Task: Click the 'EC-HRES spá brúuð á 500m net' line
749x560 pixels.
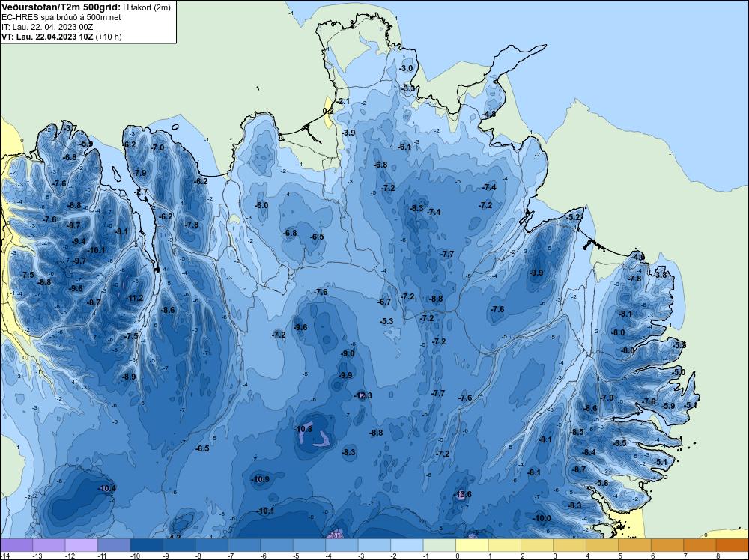Action: pos(61,17)
